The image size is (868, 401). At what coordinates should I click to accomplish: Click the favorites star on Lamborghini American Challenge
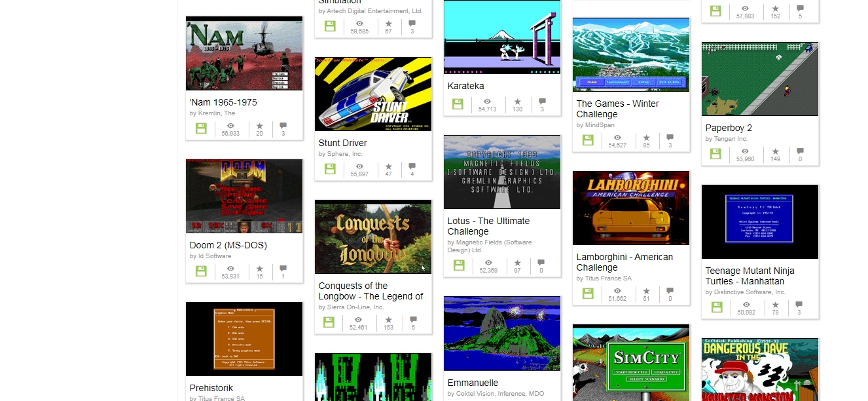point(646,290)
